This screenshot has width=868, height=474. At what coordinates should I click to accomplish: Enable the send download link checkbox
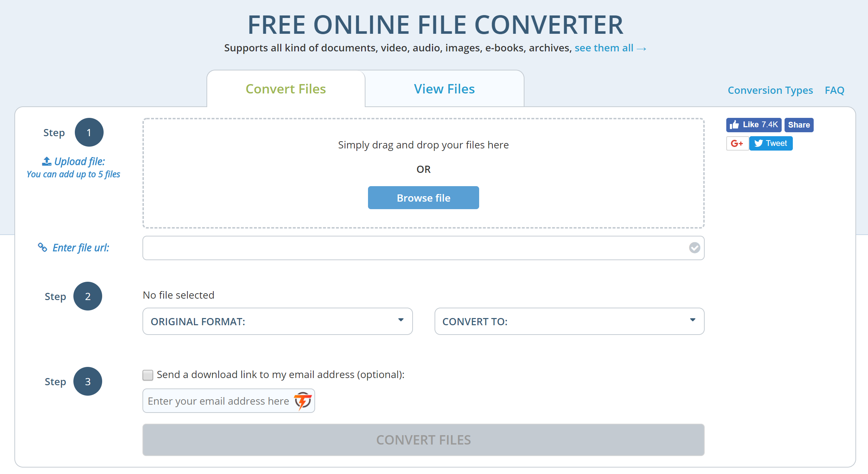(x=148, y=375)
